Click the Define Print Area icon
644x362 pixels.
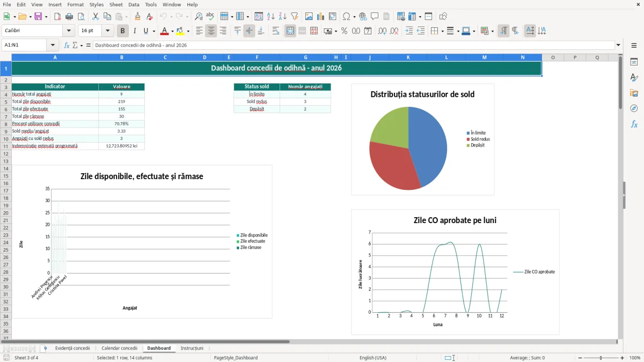[401, 17]
